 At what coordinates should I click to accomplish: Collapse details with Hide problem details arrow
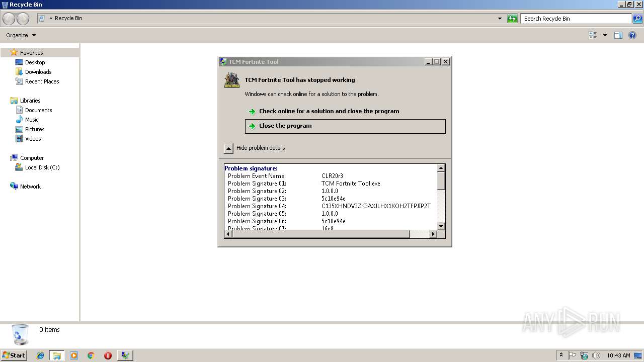[228, 148]
